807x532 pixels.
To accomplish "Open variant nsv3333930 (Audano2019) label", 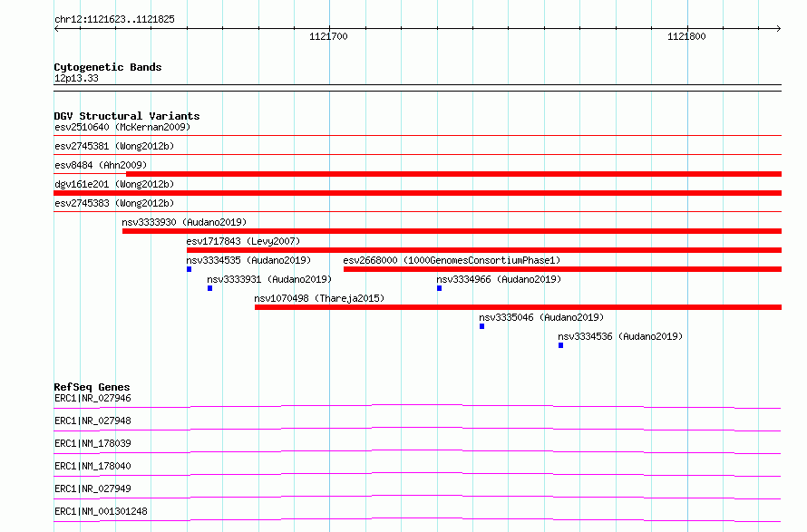I will pyautogui.click(x=184, y=222).
